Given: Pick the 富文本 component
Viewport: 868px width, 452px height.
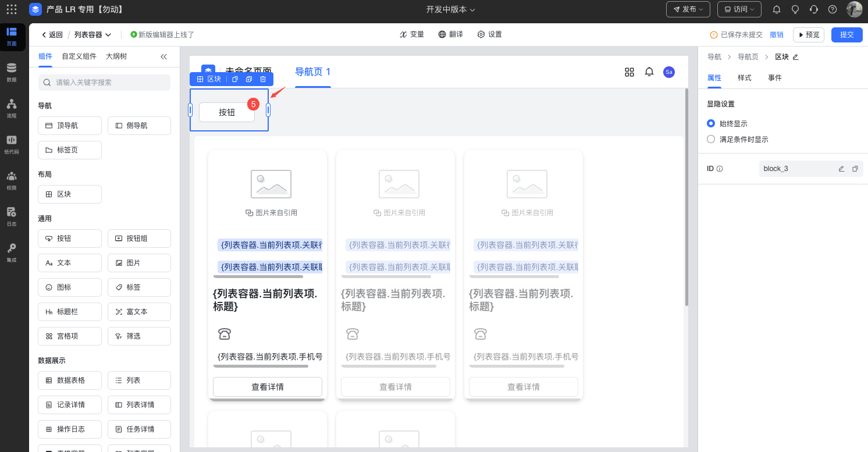Looking at the screenshot, I should (x=139, y=312).
